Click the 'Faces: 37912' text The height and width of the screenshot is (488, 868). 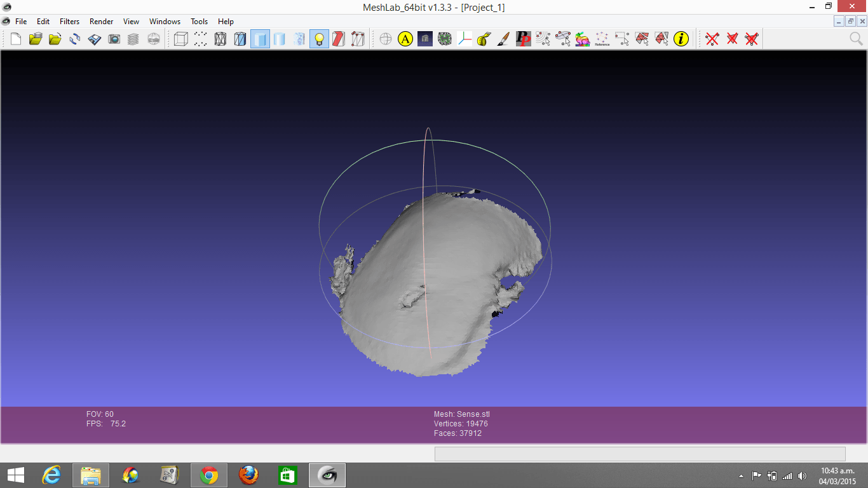point(458,433)
